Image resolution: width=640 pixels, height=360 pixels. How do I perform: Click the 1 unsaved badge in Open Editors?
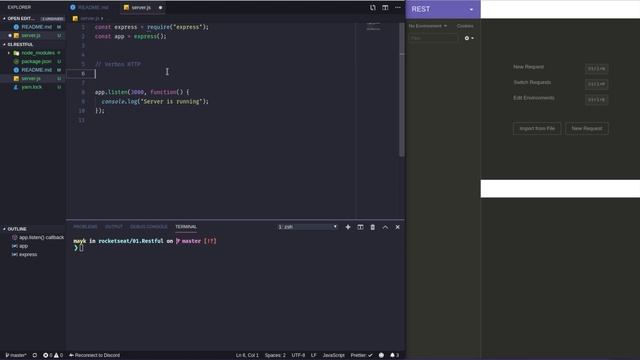click(52, 19)
